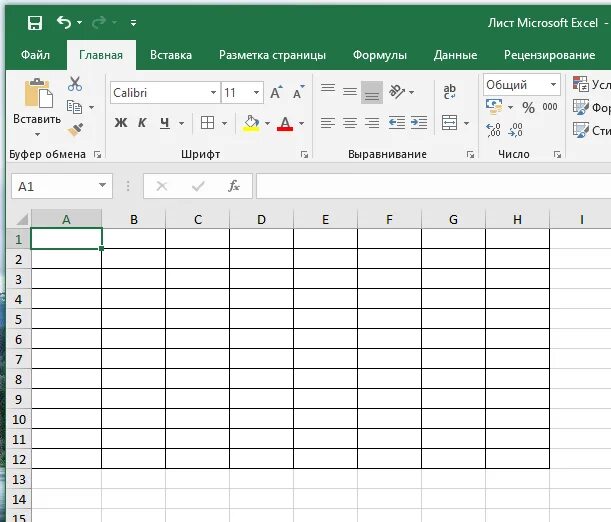This screenshot has height=522, width=611.
Task: Open fill color palette dropdown arrow
Action: [x=267, y=123]
